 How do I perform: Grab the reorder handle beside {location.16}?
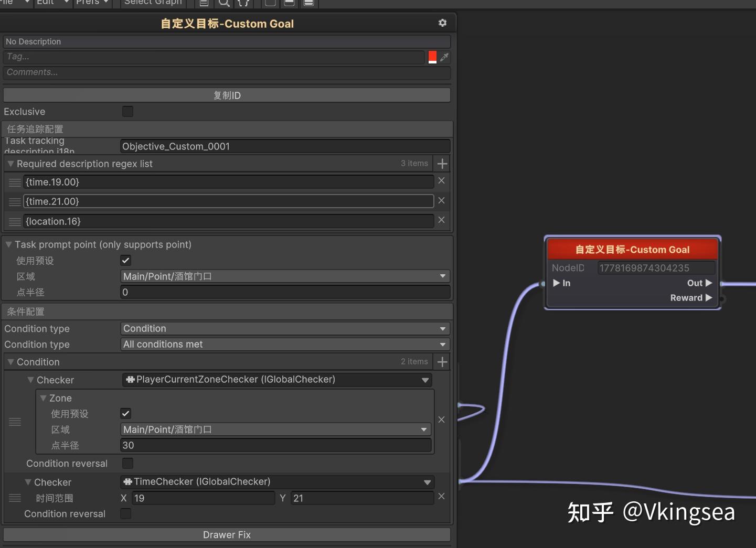(x=15, y=222)
